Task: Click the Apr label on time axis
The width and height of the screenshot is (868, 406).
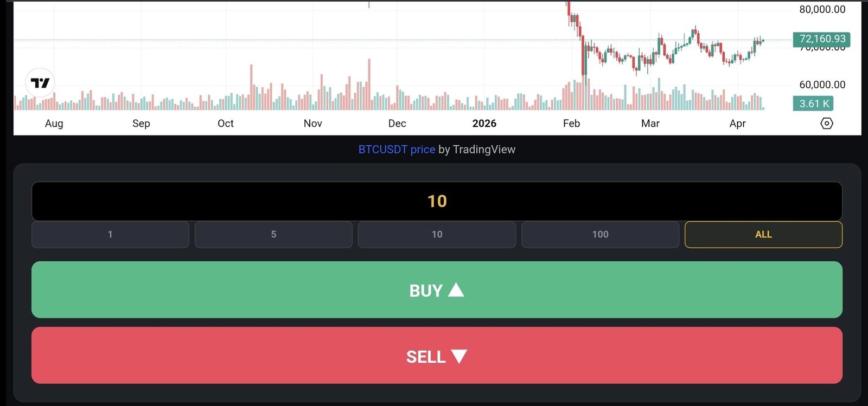Action: tap(737, 124)
